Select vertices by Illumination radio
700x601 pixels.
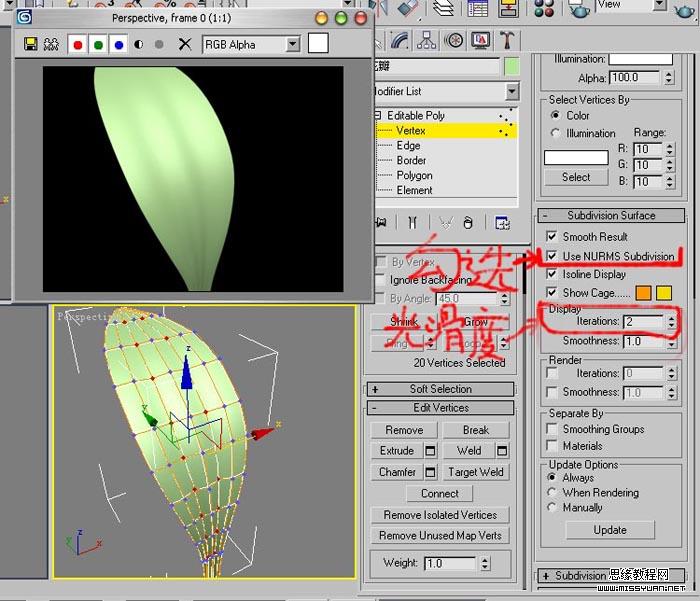(x=555, y=133)
